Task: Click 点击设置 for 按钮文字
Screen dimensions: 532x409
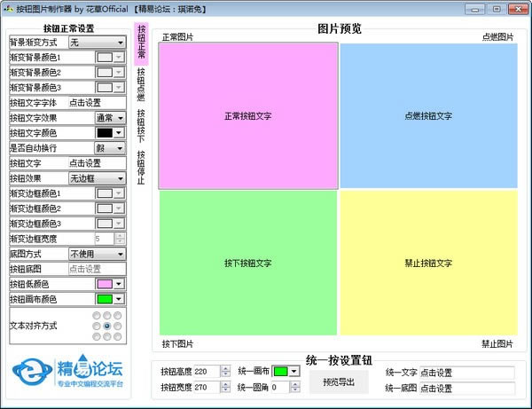Action: [97, 163]
